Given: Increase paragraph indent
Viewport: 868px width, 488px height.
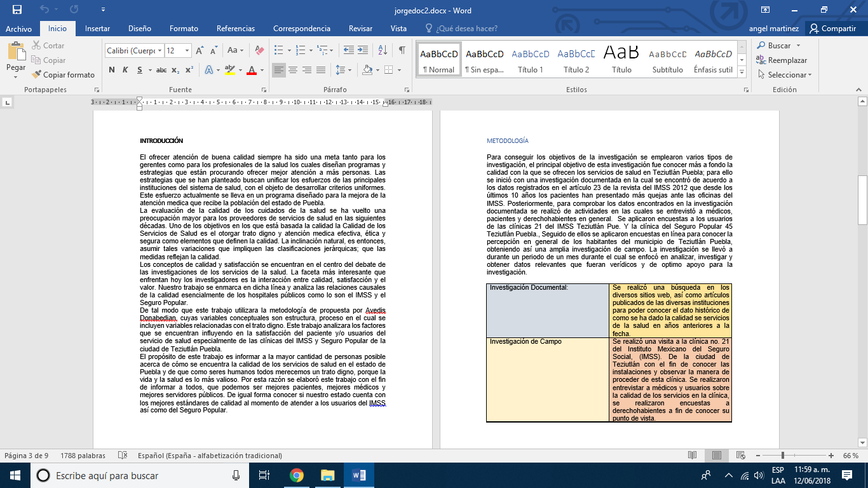Looking at the screenshot, I should [363, 50].
